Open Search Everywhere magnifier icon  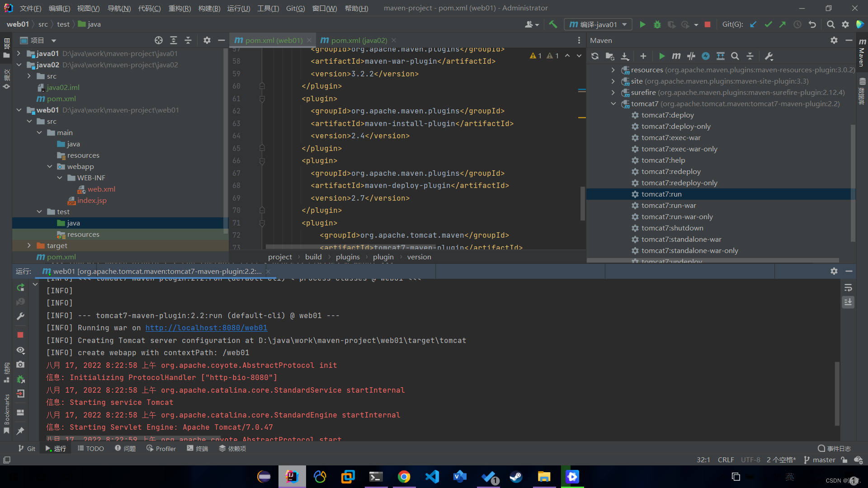click(x=830, y=24)
